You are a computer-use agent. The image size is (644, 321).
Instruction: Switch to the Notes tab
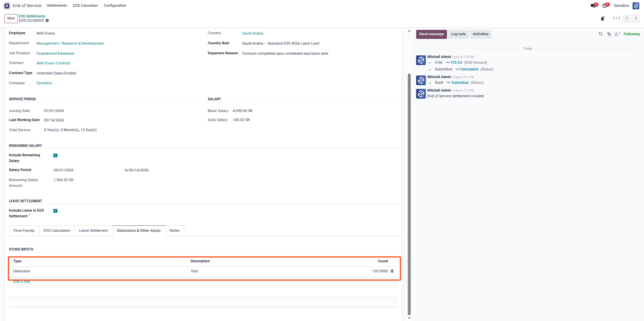(175, 231)
